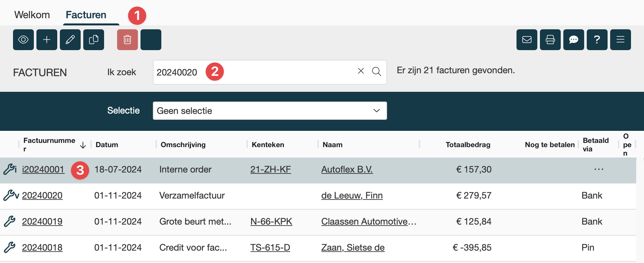
Task: Click the eye view invoice icon
Action: (x=23, y=40)
